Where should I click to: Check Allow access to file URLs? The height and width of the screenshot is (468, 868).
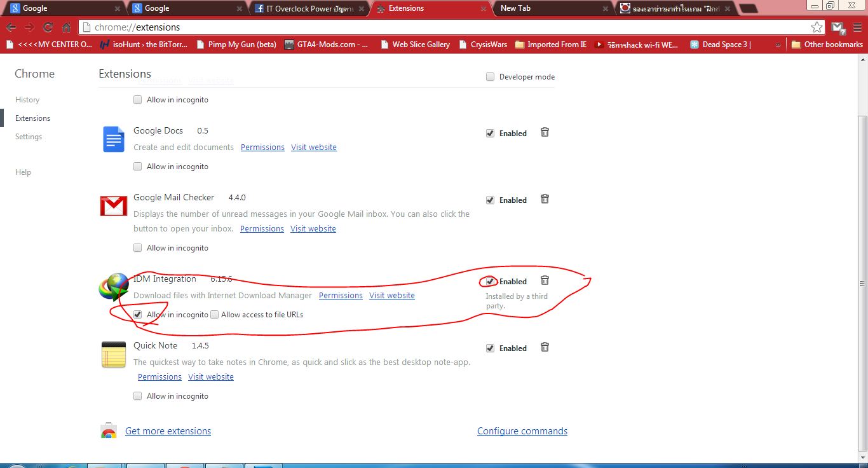214,315
